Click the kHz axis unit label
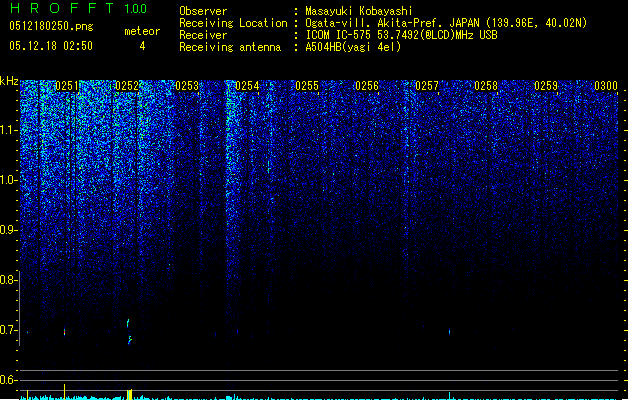 9,81
